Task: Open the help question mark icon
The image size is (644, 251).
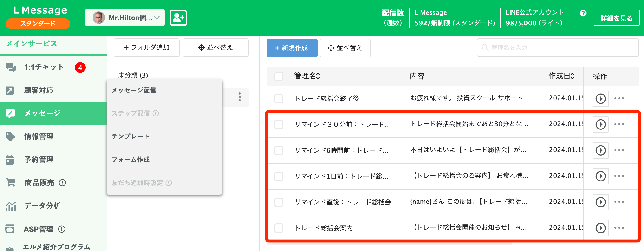Action: click(x=583, y=14)
